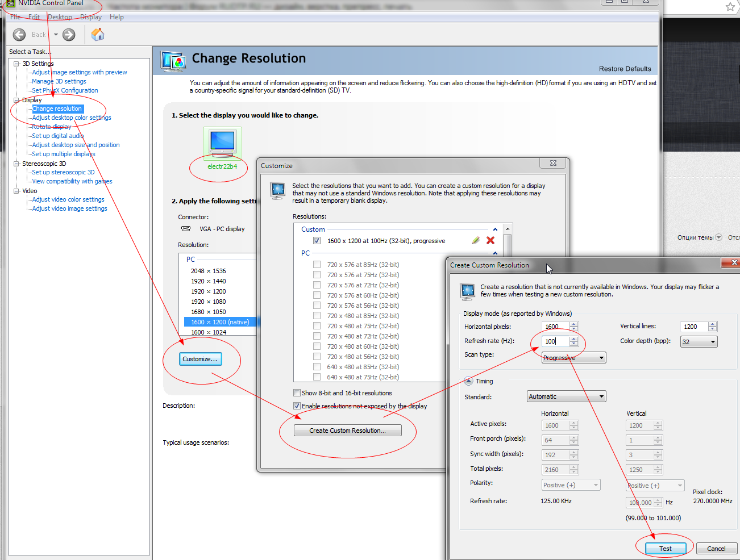Click the Vertical lines input field

coord(695,327)
